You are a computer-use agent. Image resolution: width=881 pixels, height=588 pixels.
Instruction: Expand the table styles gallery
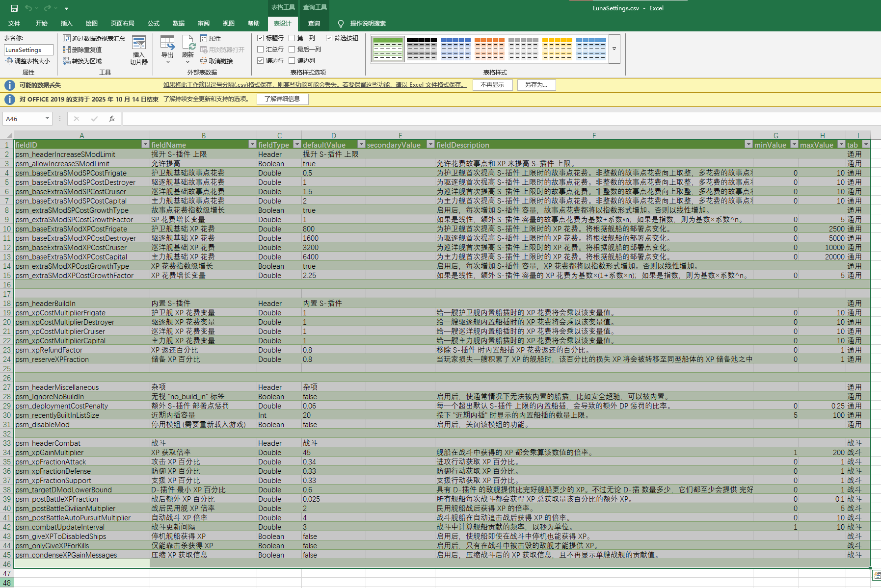(614, 49)
